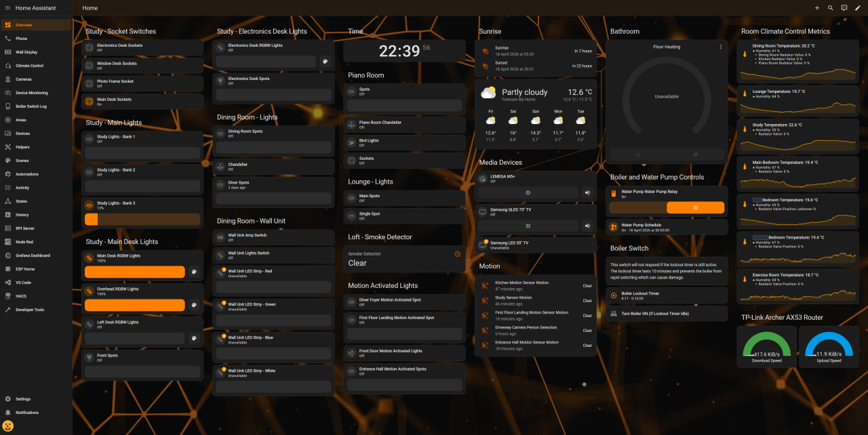Click the user avatar at the sidebar bottom

tap(7, 426)
